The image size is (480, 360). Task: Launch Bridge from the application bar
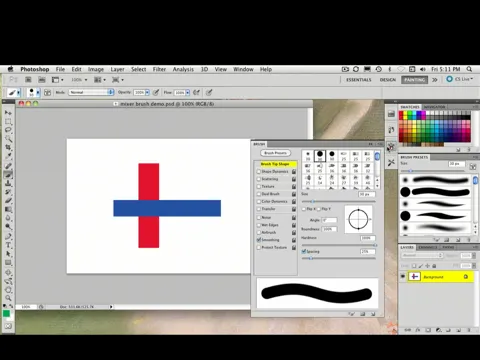click(28, 80)
